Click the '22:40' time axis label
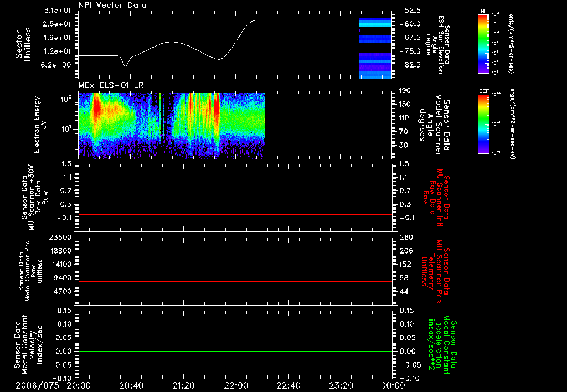Image resolution: width=567 pixels, height=392 pixels. click(288, 385)
